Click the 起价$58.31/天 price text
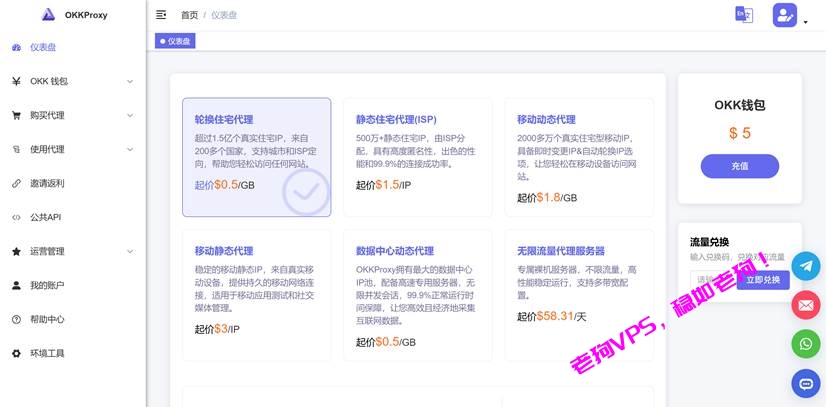This screenshot has height=407, width=826. pos(552,316)
